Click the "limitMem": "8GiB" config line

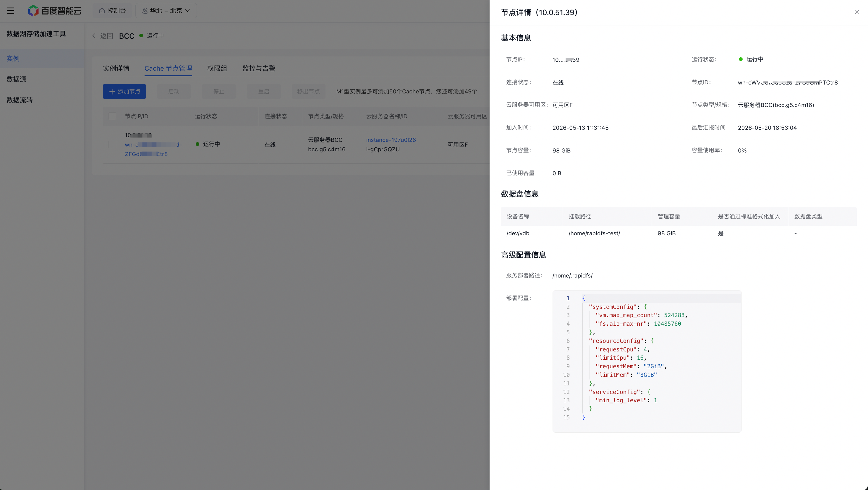click(x=626, y=375)
